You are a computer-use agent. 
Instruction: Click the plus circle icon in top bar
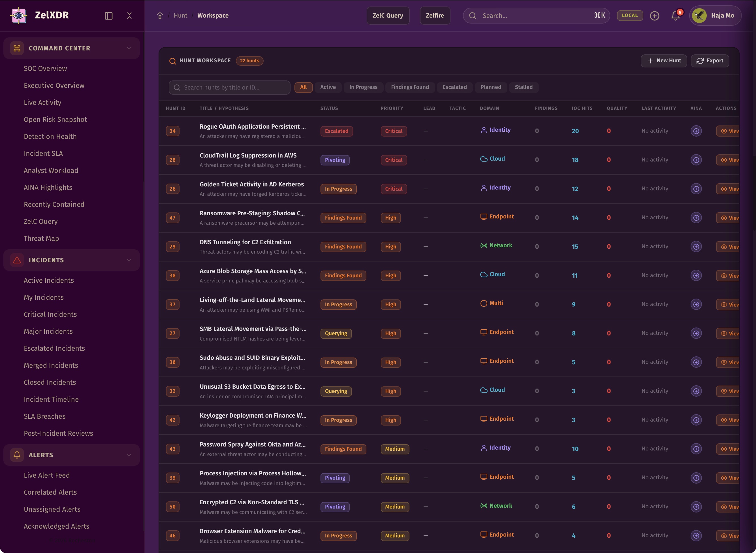click(x=654, y=16)
